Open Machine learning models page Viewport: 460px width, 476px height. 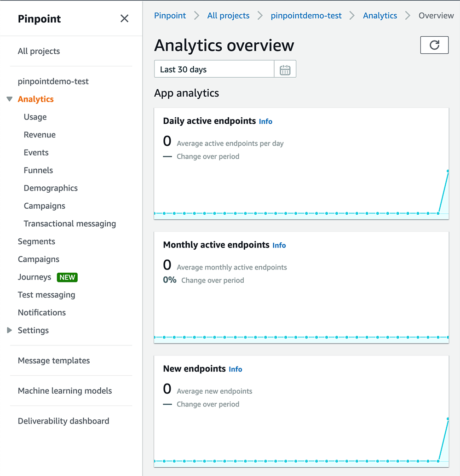(x=65, y=391)
